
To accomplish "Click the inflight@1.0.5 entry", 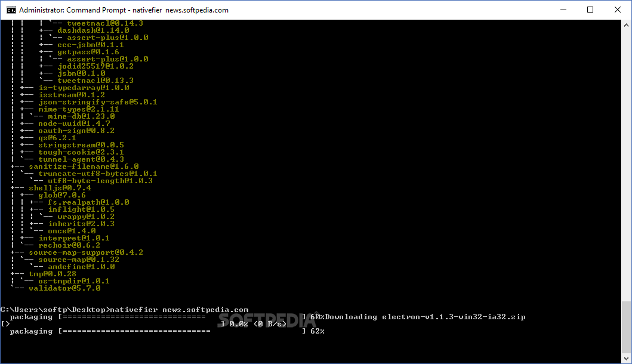I will 81,209.
